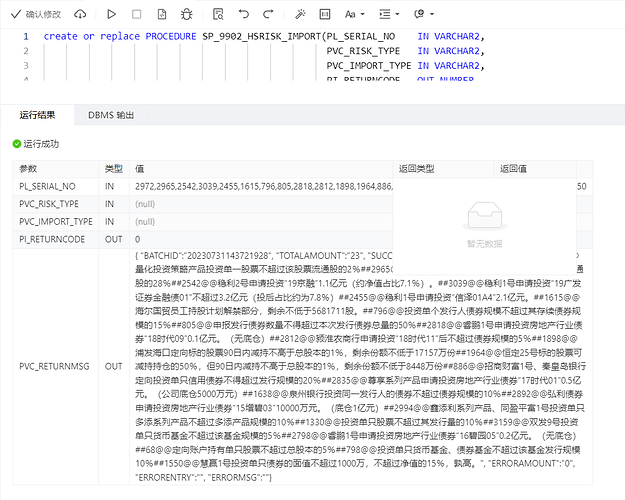Click the empty data 暂无数据 placeholder icon
This screenshot has width=625, height=500.
click(x=485, y=216)
